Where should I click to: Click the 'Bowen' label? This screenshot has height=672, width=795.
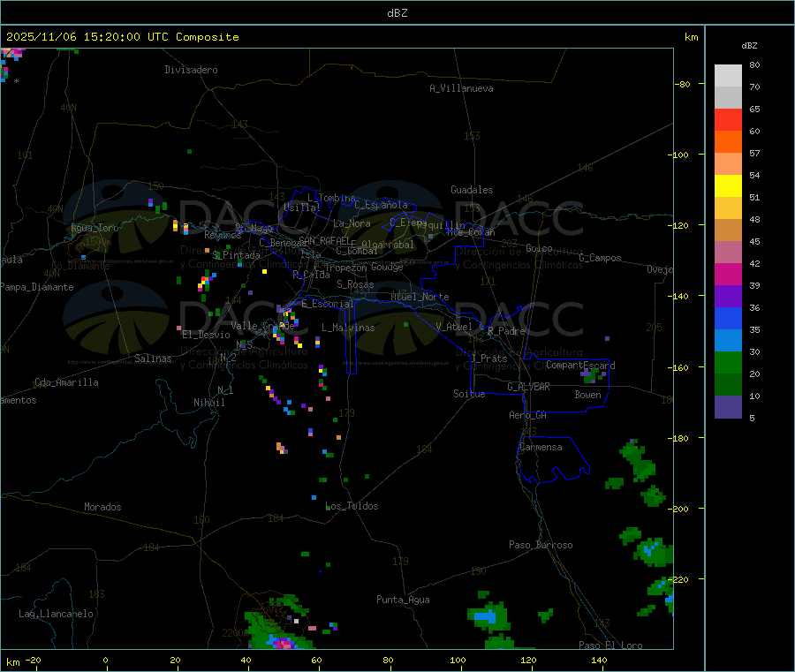click(x=588, y=395)
